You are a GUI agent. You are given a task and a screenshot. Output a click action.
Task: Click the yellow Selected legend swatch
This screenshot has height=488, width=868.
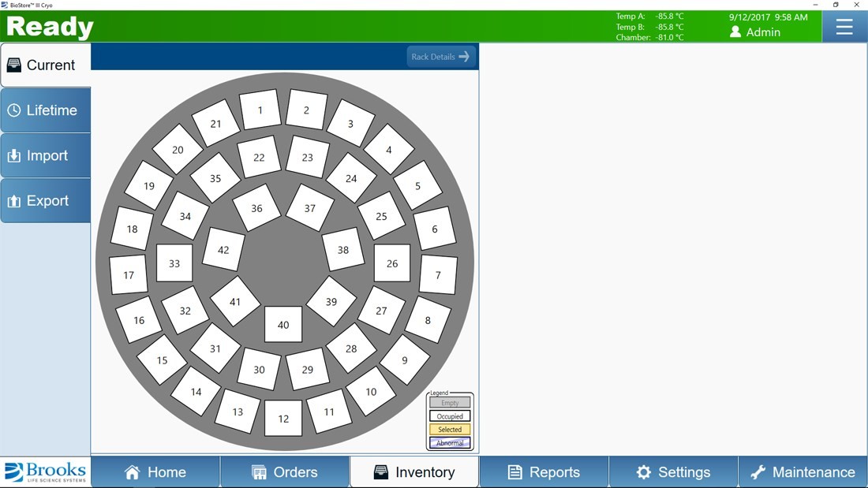click(x=450, y=430)
